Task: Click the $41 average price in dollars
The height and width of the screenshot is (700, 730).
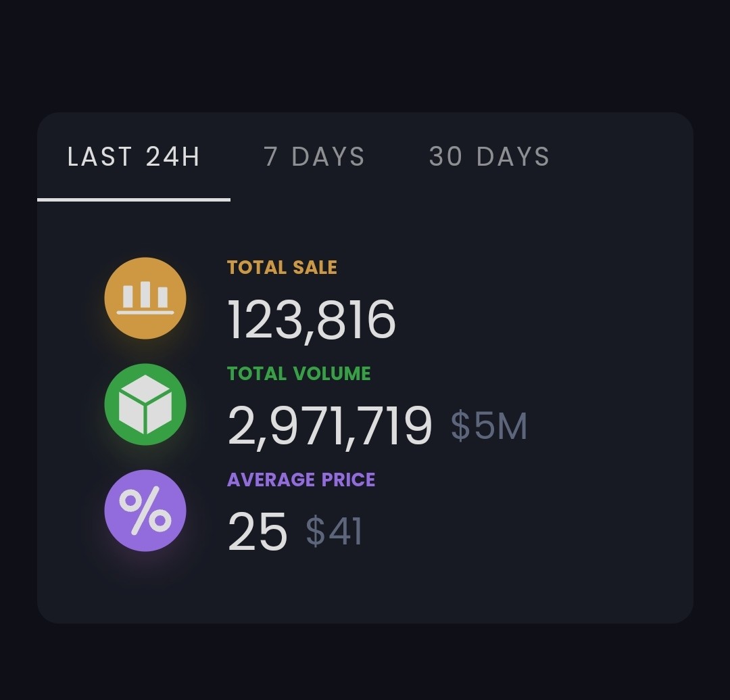Action: click(x=334, y=531)
